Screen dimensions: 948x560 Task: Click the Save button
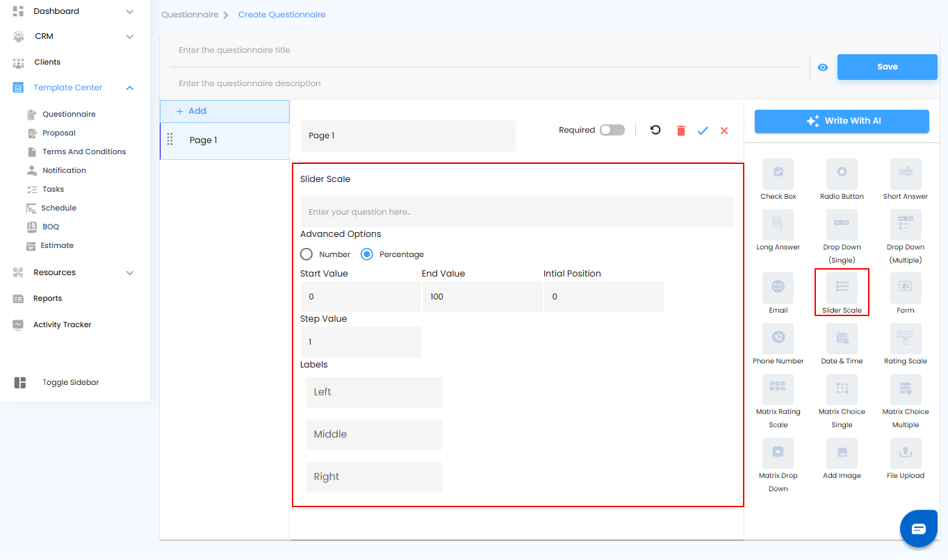click(x=887, y=67)
